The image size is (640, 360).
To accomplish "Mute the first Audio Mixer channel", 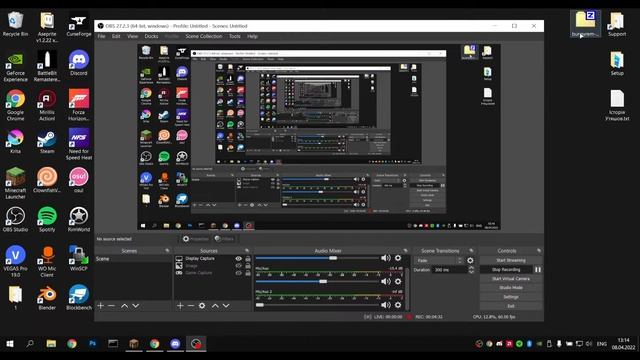I will [x=386, y=258].
